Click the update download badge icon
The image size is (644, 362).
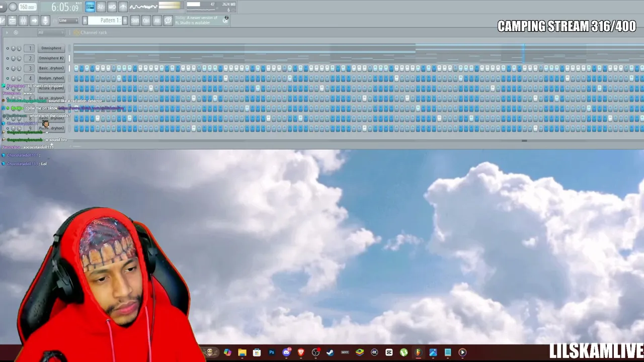coord(226,19)
